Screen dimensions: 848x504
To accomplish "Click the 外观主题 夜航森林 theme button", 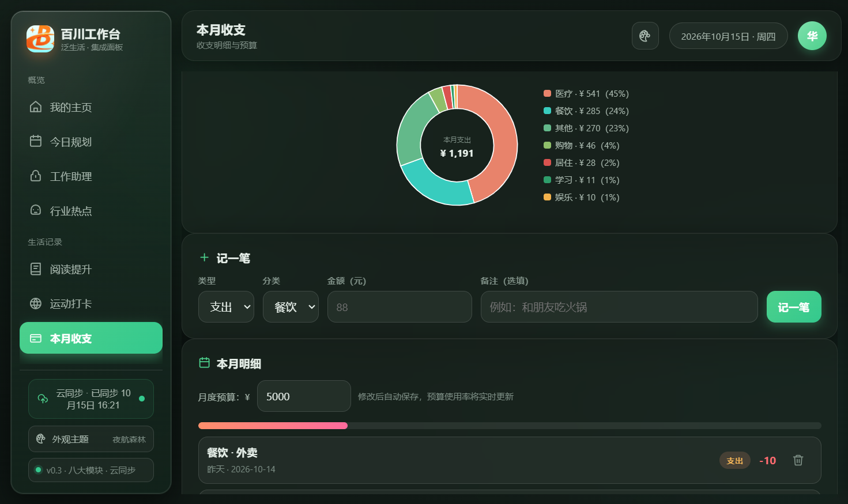I will pos(91,439).
